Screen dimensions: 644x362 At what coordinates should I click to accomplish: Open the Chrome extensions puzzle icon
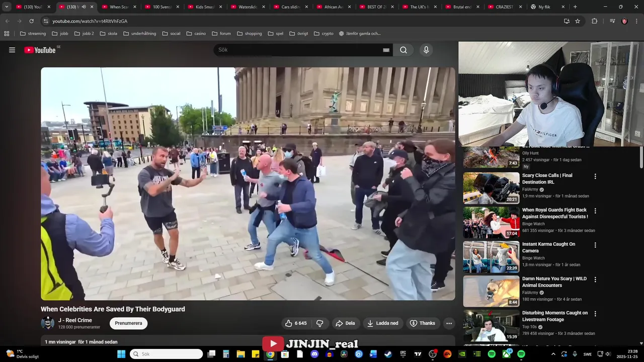(x=595, y=21)
